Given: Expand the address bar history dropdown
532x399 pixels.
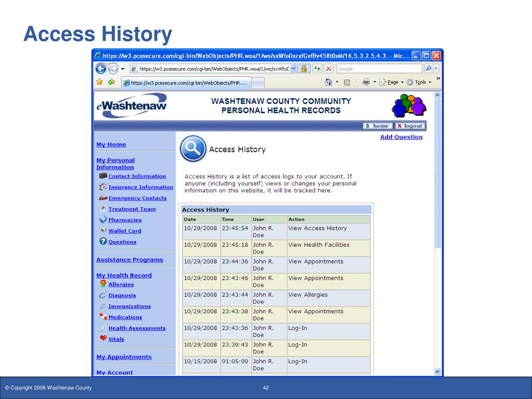Looking at the screenshot, I should 294,69.
